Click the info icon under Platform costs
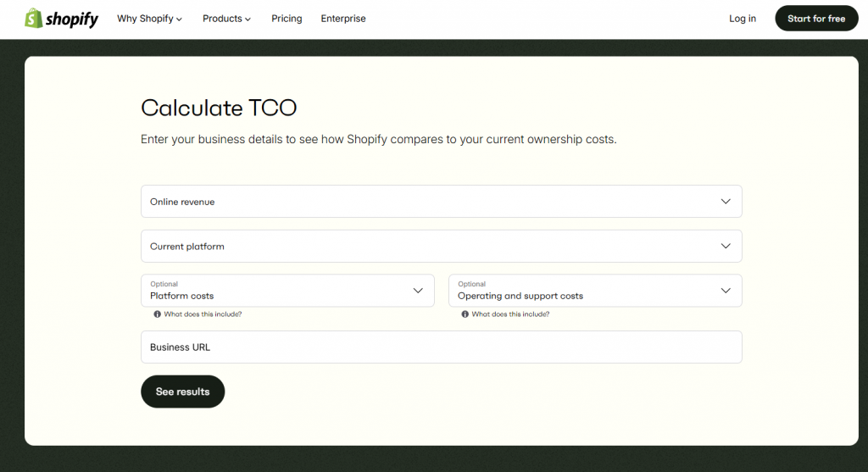868x472 pixels. coord(157,314)
